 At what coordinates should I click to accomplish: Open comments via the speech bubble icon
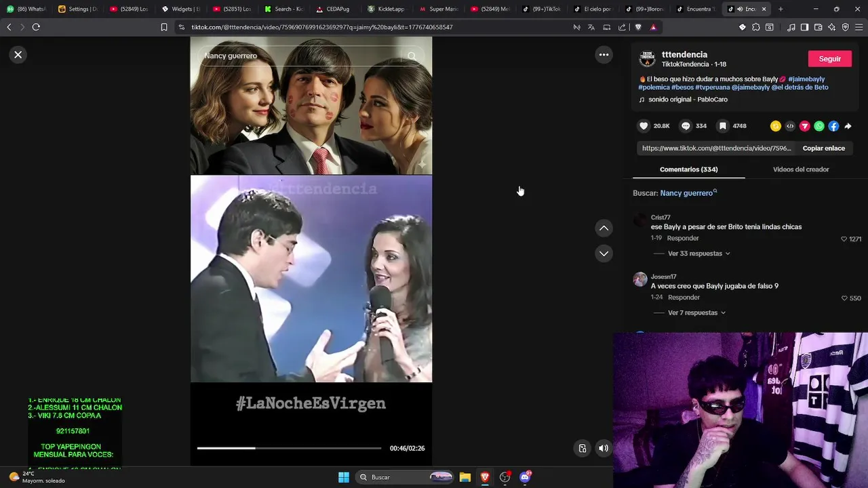(686, 126)
